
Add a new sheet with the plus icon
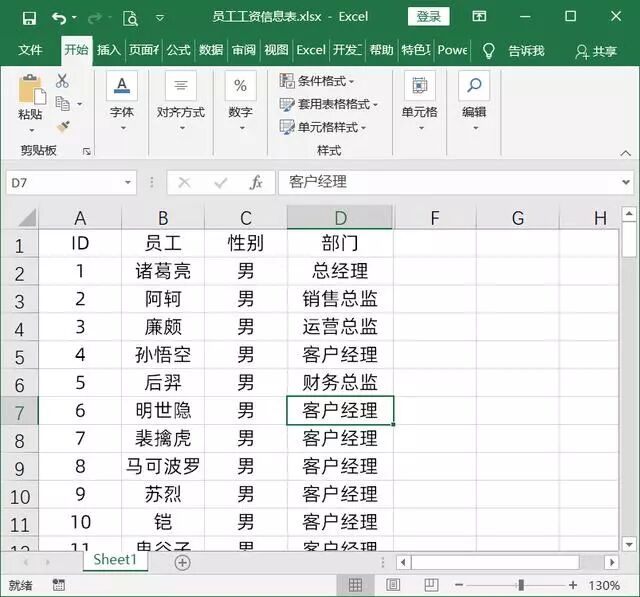click(182, 563)
